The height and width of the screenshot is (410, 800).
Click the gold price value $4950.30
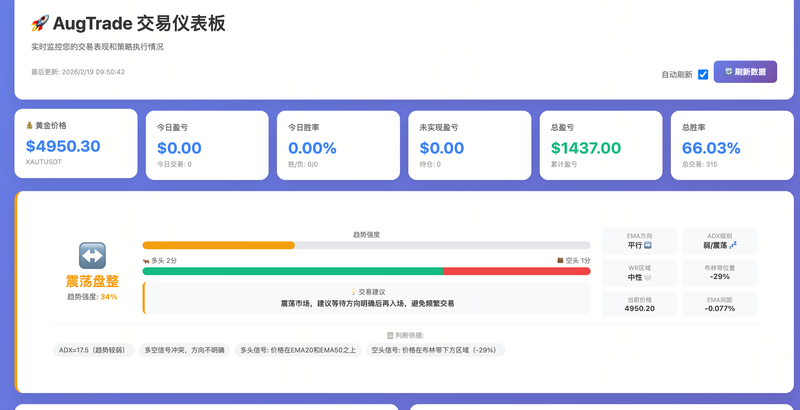[63, 146]
